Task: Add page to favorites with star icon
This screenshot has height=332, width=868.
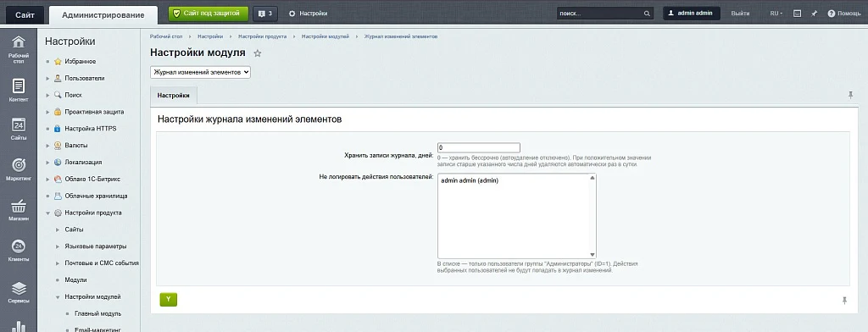Action: click(x=257, y=53)
